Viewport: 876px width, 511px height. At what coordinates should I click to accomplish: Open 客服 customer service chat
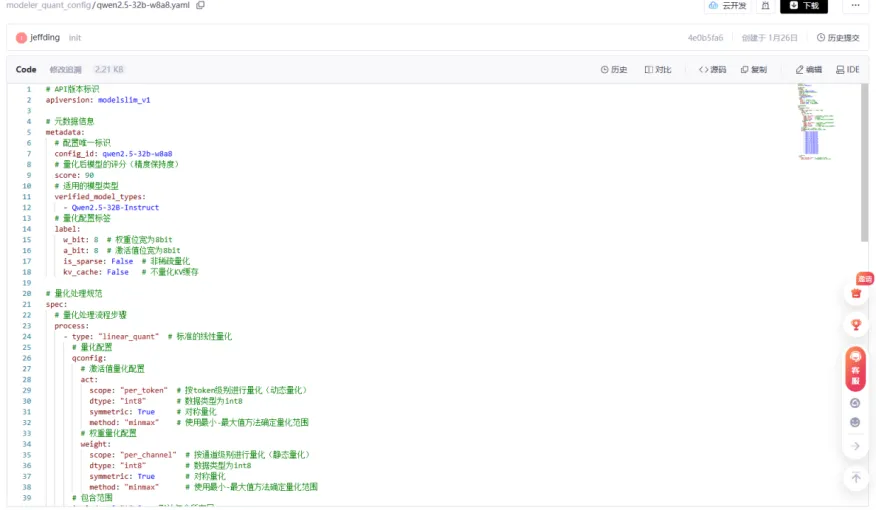click(855, 369)
